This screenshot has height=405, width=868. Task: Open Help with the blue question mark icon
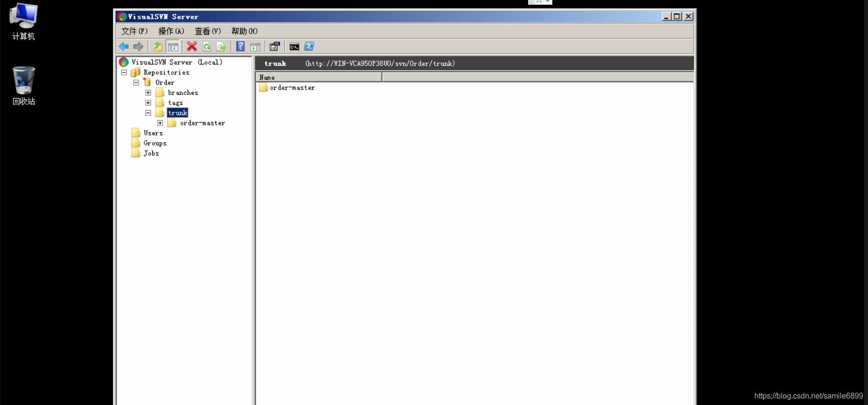[241, 46]
